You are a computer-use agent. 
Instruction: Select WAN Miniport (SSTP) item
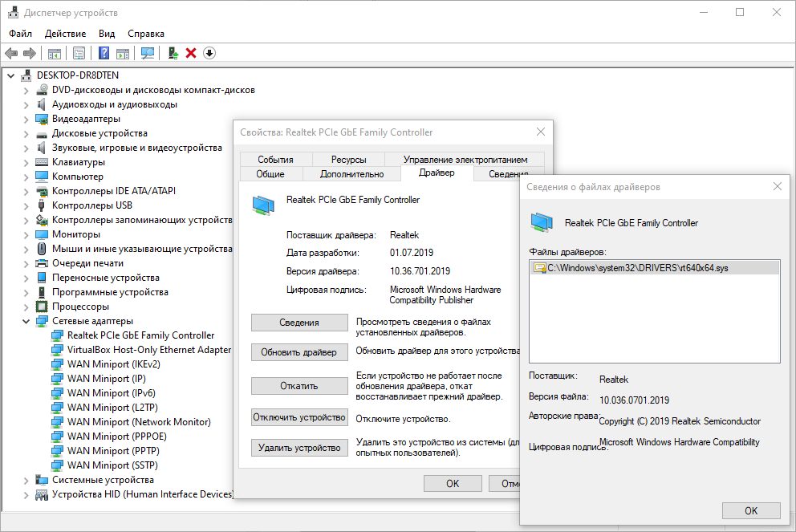112,465
